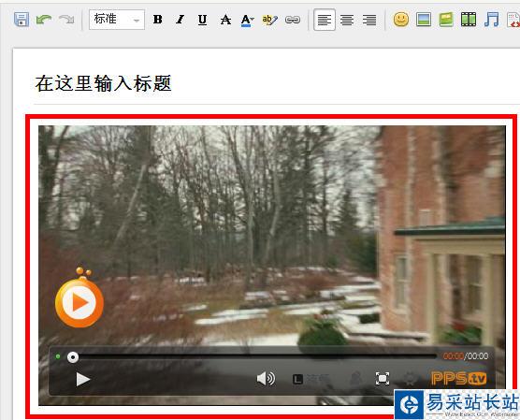This screenshot has width=520, height=420.
Task: Click the save floppy disk icon
Action: (x=22, y=20)
